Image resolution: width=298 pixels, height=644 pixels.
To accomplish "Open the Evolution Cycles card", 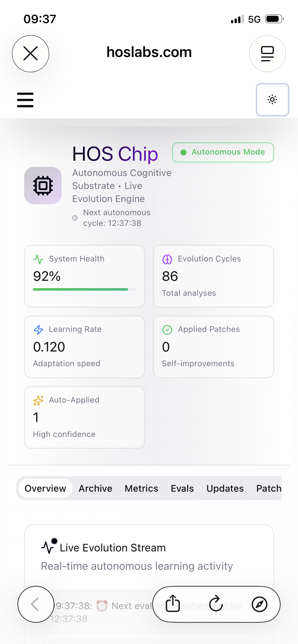I will pyautogui.click(x=213, y=276).
